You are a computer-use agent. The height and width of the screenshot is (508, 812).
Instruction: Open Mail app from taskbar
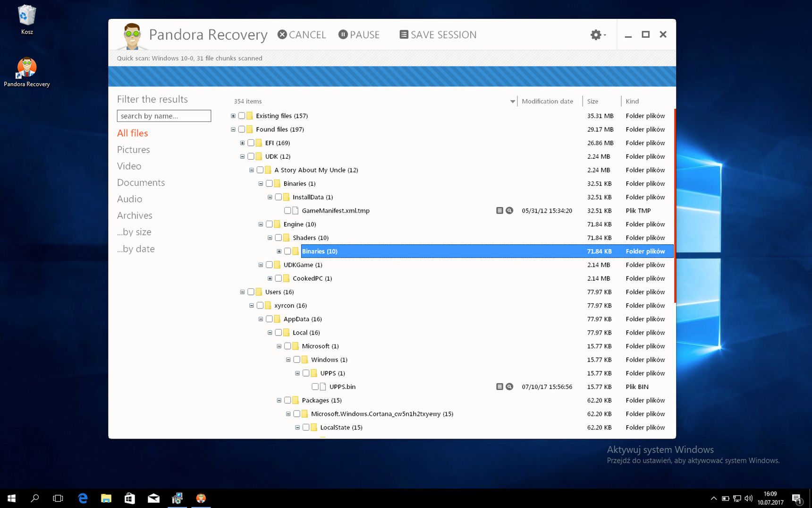click(x=153, y=498)
